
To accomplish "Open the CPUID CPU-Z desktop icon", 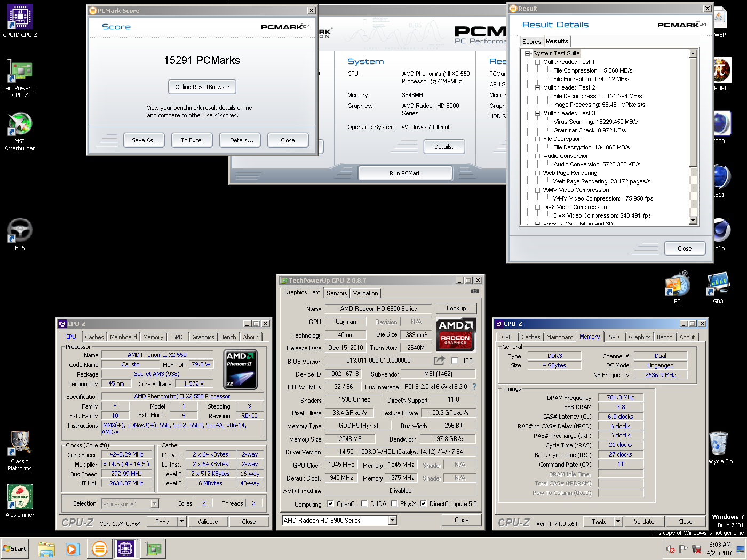I will tap(20, 21).
